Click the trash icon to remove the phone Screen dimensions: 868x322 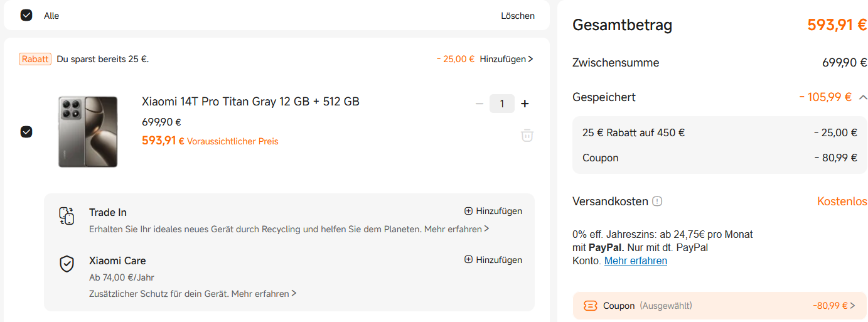click(x=527, y=135)
